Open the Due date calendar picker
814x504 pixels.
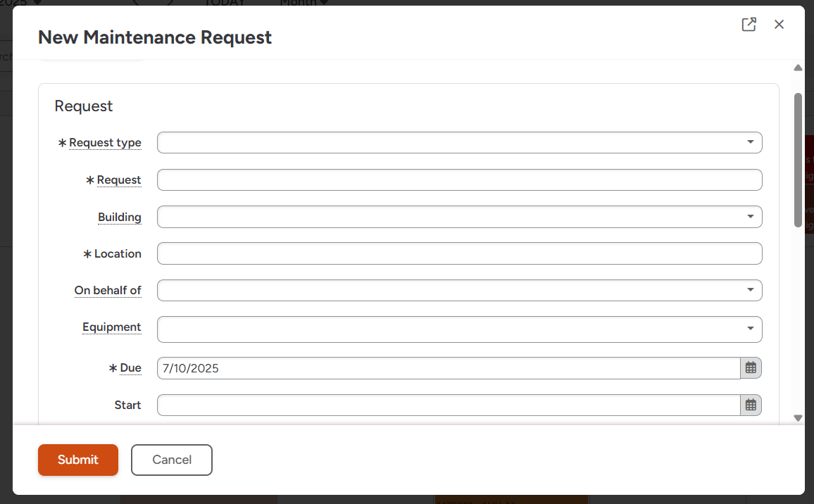tap(751, 368)
